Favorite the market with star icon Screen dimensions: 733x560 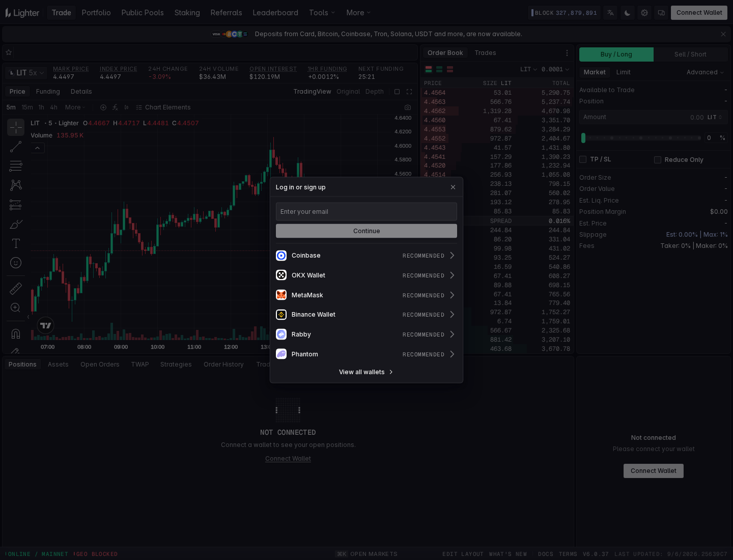9,52
